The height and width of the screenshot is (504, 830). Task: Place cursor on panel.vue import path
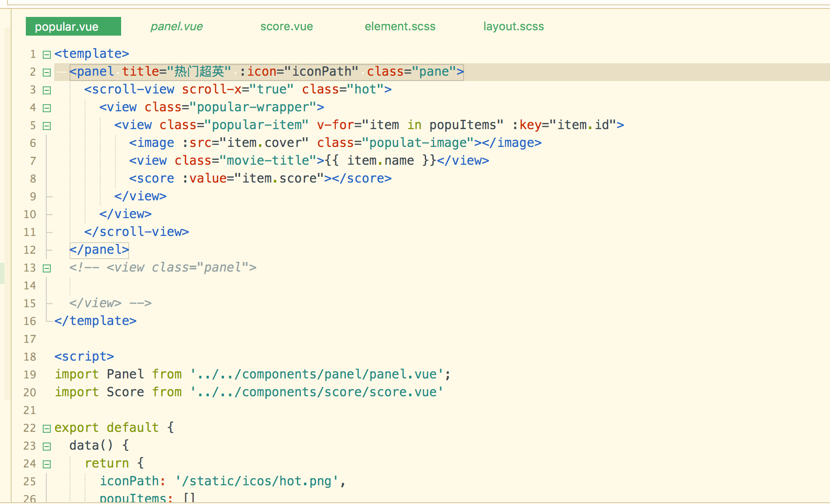coord(317,374)
